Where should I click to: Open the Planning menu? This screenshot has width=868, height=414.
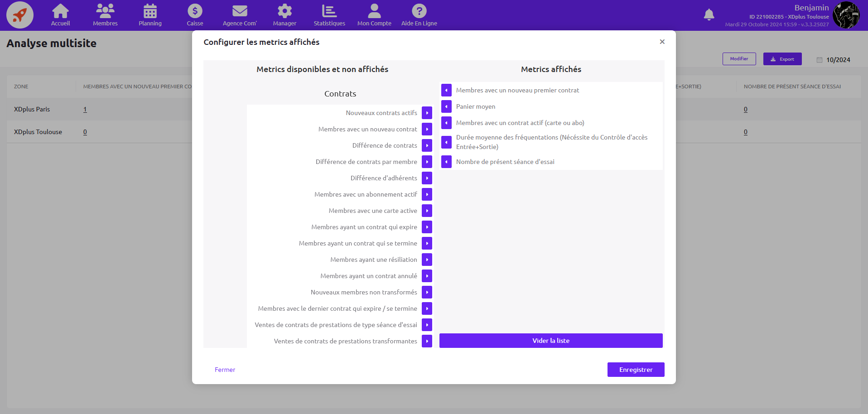(x=150, y=15)
